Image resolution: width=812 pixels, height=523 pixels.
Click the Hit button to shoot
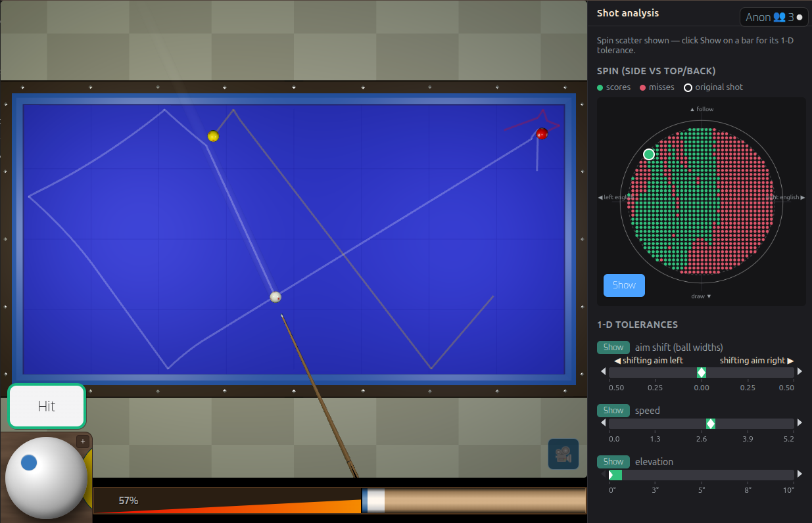click(x=47, y=406)
